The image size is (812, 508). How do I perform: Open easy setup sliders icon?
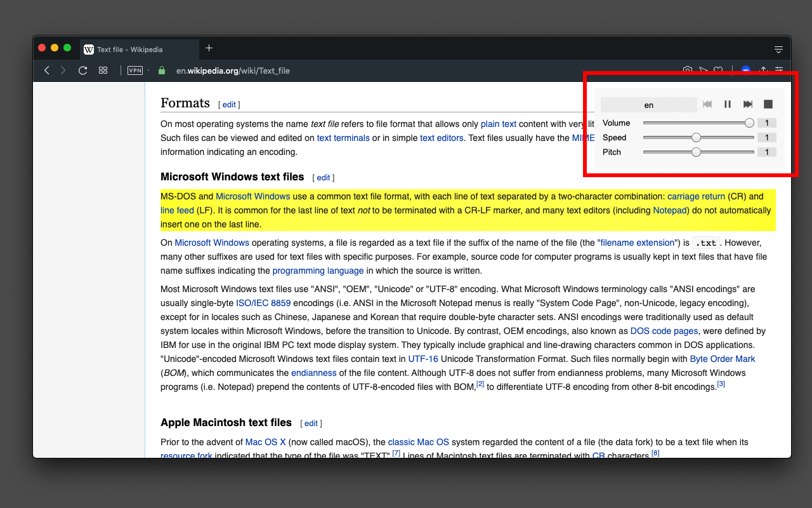tap(779, 70)
